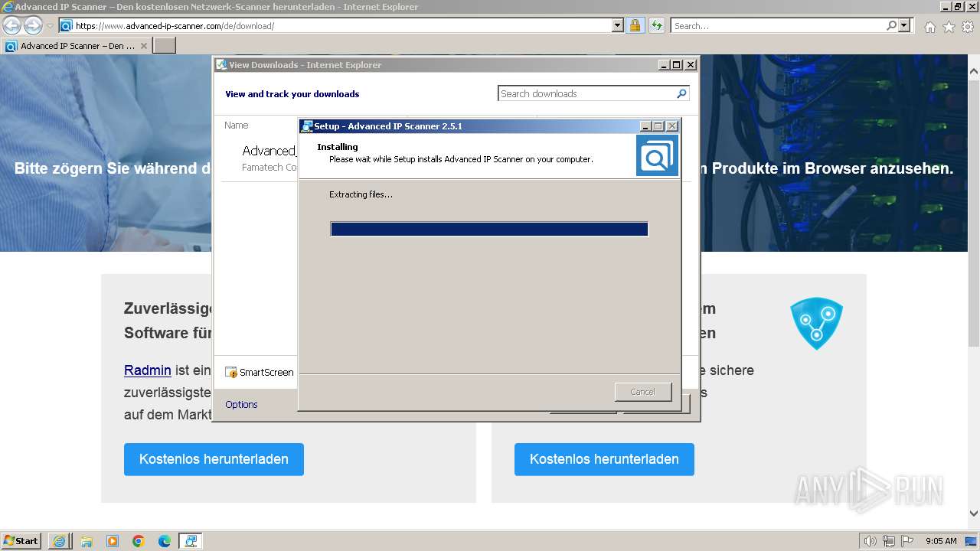Open the SmartScreen filter item
The height and width of the screenshot is (551, 980).
point(259,373)
